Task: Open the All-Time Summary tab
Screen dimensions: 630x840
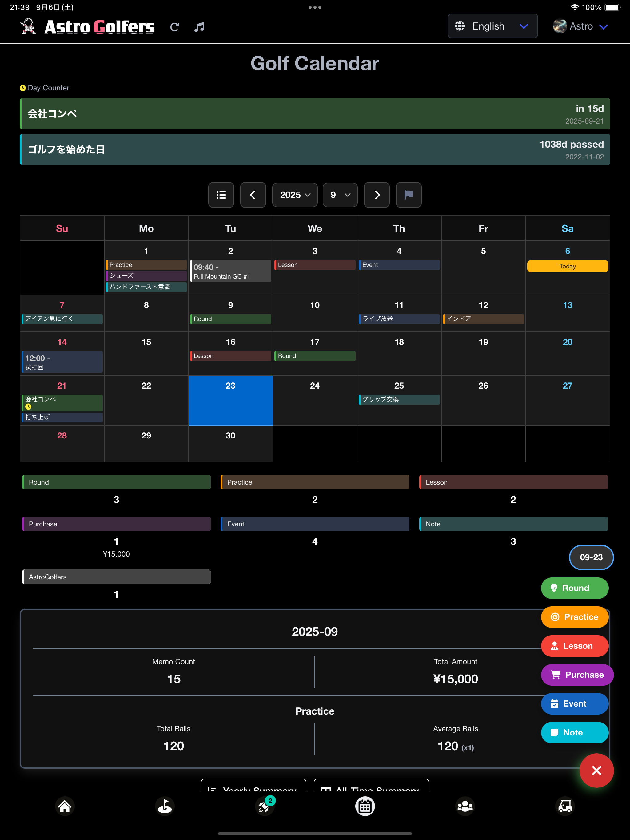Action: click(371, 785)
